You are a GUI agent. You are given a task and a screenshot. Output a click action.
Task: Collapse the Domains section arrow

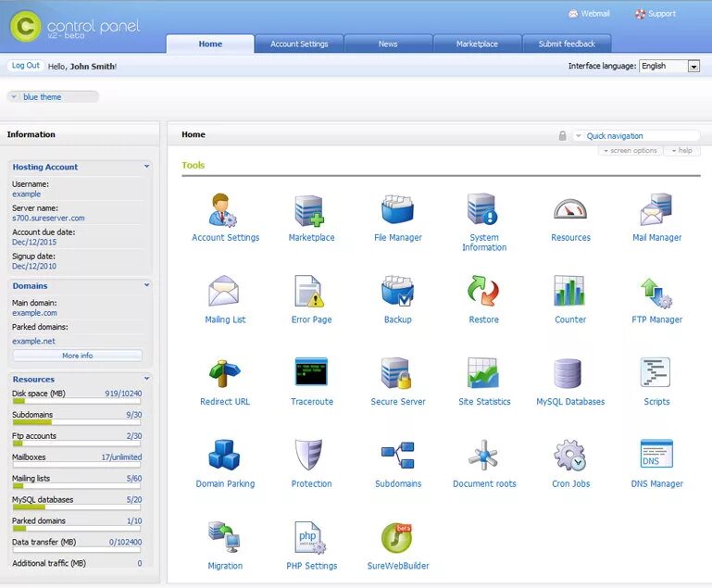coord(146,285)
